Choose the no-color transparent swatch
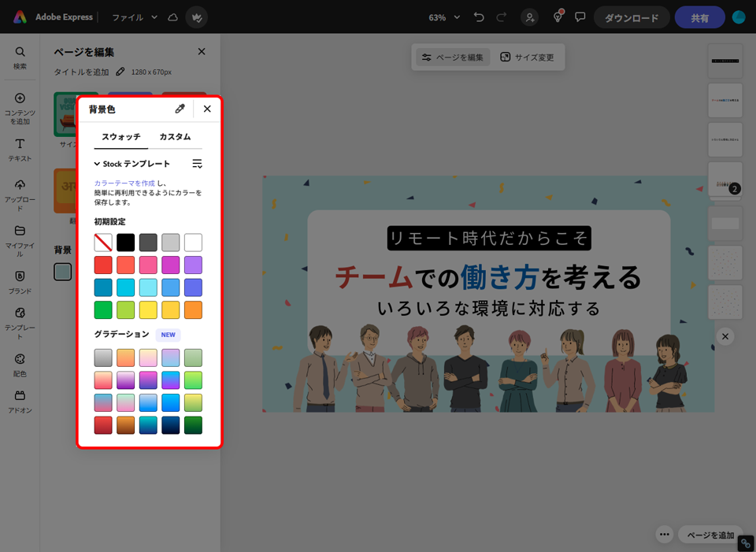This screenshot has width=756, height=552. click(x=103, y=242)
